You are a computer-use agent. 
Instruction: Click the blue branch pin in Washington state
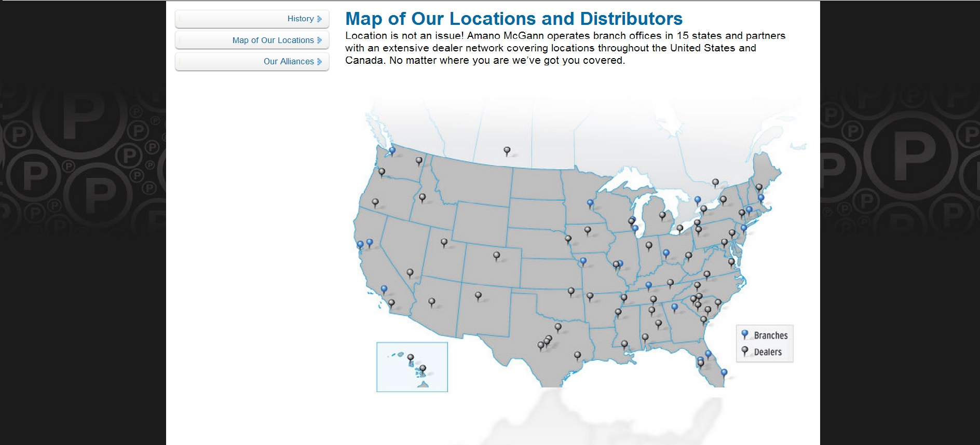(392, 150)
